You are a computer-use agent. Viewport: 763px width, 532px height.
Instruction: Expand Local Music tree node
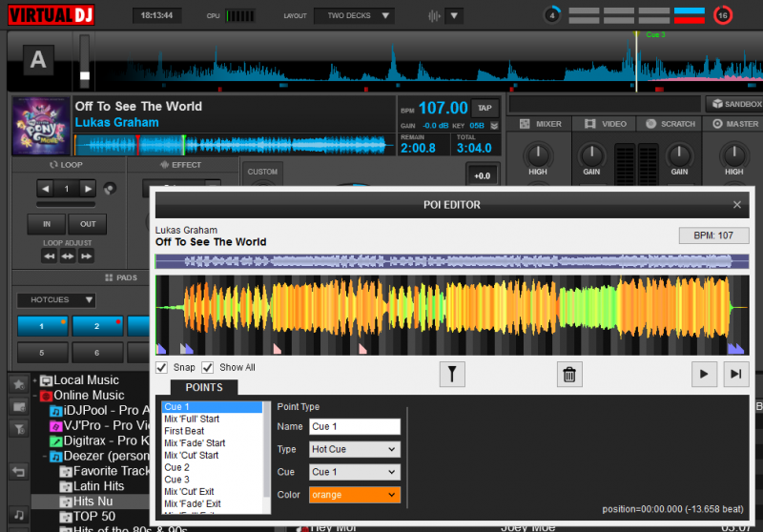point(35,380)
